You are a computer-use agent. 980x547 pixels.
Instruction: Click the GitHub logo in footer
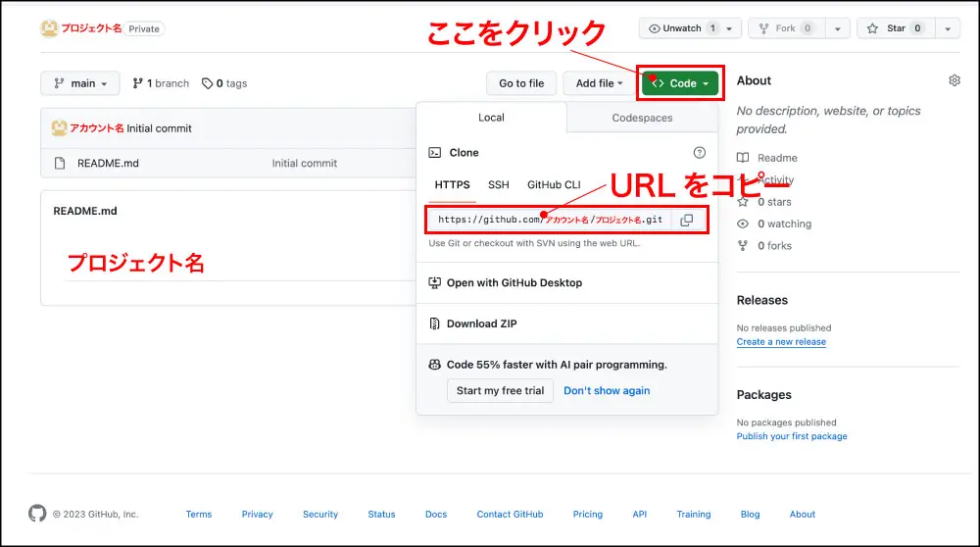(x=37, y=514)
